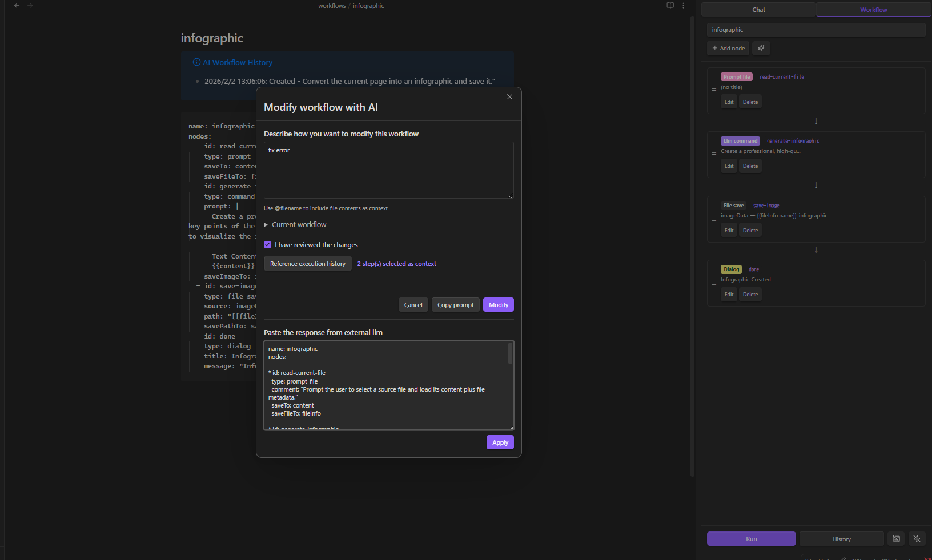Close the Modify workflow with AI dialog
The width and height of the screenshot is (932, 560).
[x=509, y=96]
